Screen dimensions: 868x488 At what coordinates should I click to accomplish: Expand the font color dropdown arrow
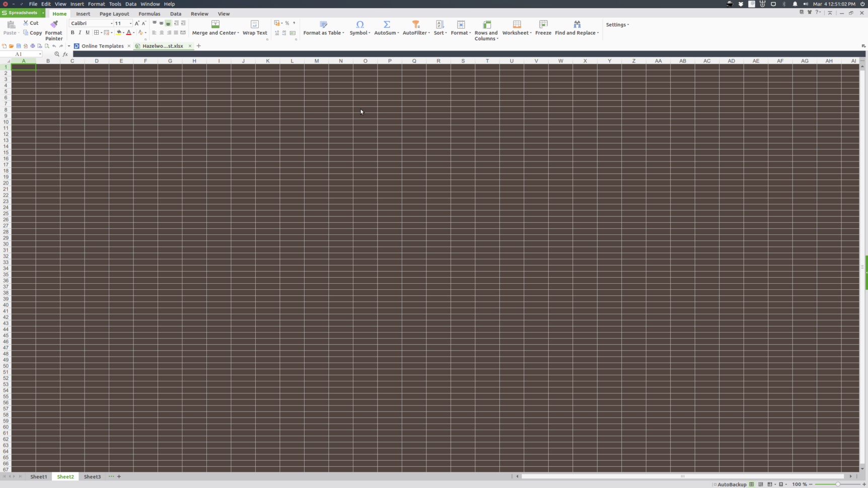click(134, 32)
